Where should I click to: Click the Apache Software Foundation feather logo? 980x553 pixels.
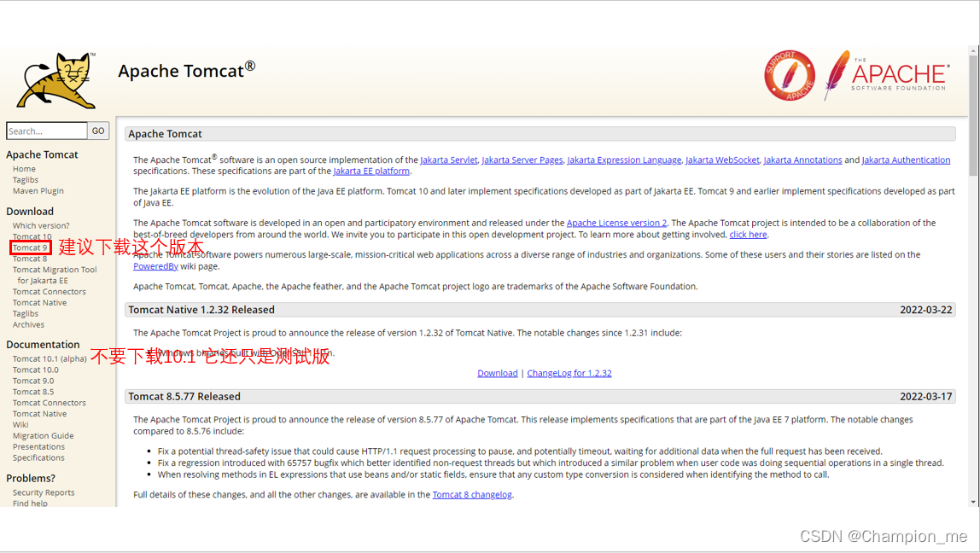887,75
